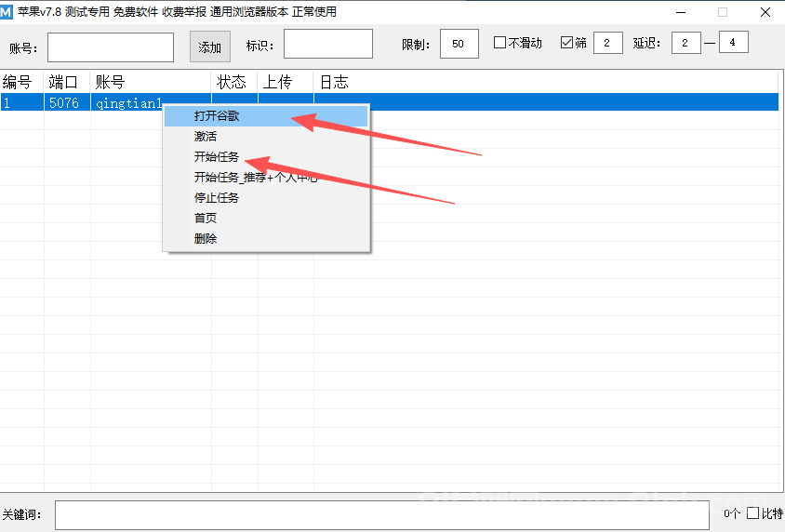Click the first 延迟 field showing 2

[685, 43]
